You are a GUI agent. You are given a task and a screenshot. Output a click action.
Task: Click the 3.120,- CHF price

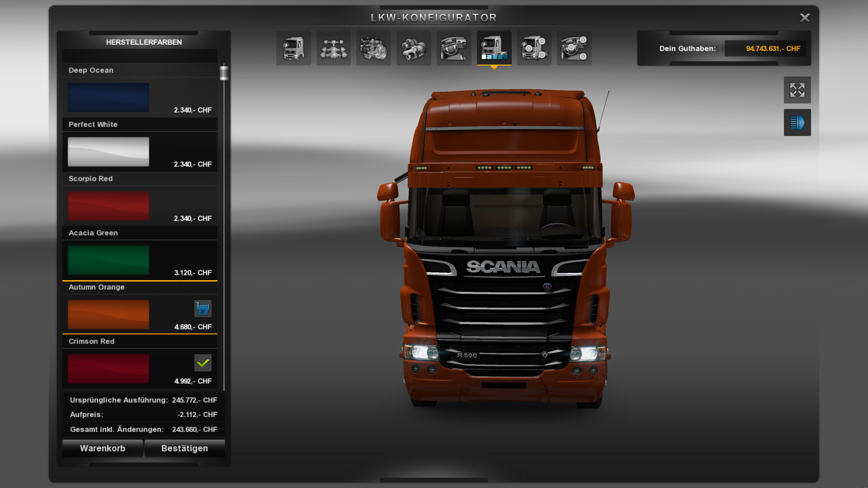pyautogui.click(x=193, y=272)
